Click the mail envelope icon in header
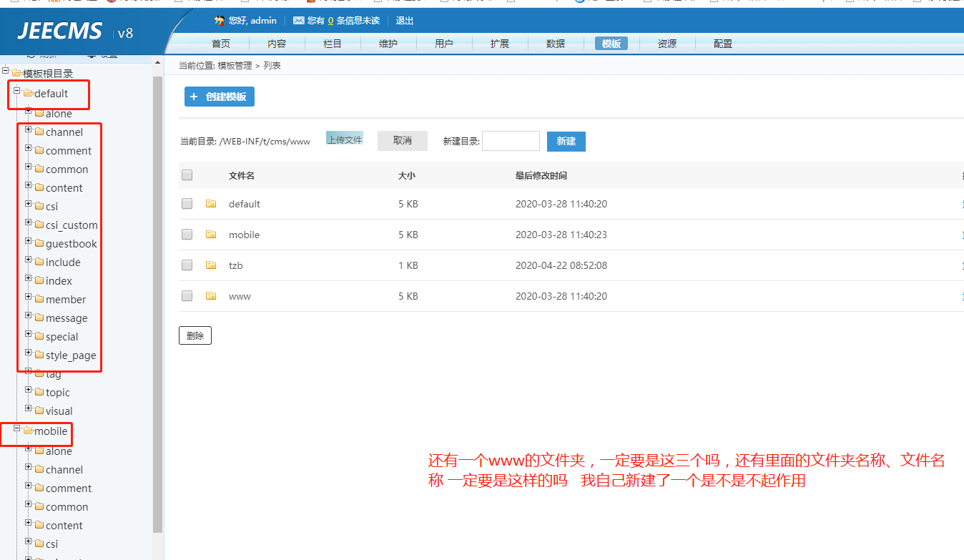This screenshot has height=560, width=964. pyautogui.click(x=298, y=21)
